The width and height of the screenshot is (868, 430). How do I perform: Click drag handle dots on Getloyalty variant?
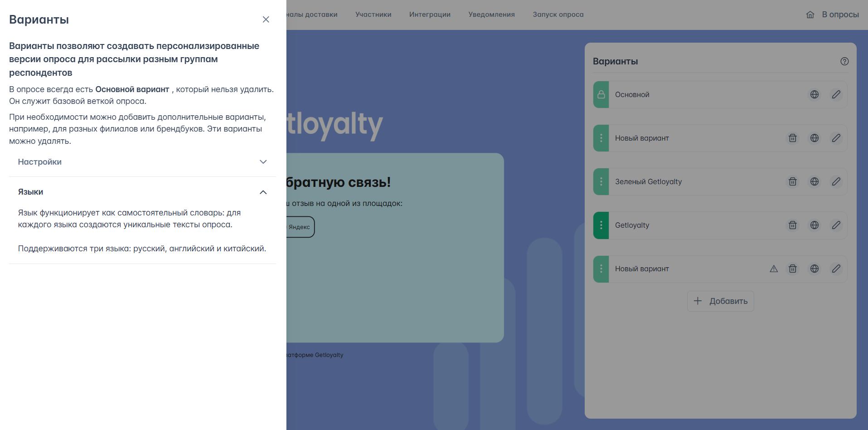click(601, 225)
